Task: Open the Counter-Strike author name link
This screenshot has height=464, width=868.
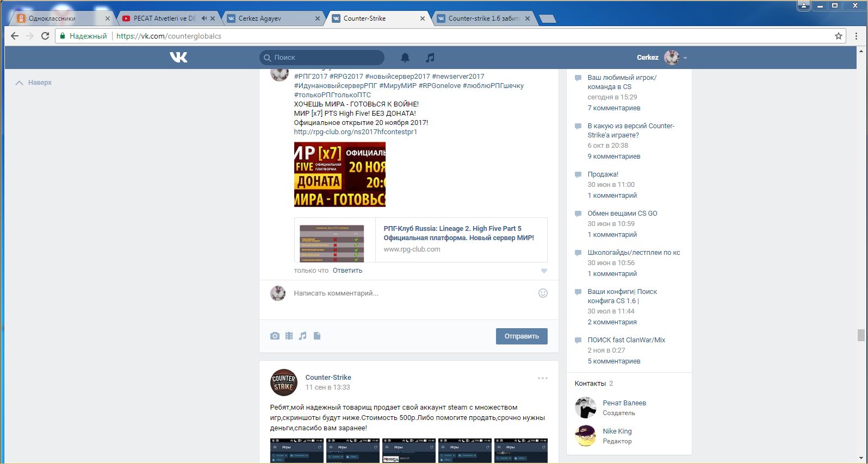Action: [328, 378]
